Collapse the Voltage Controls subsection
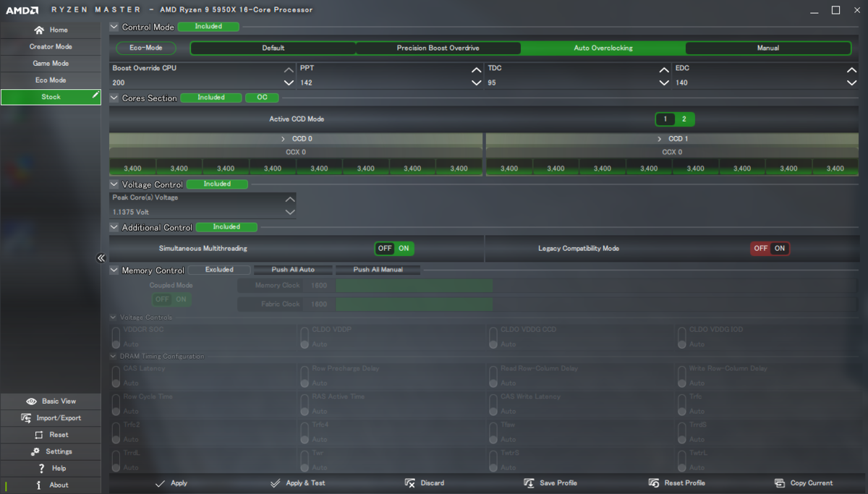The image size is (868, 494). [113, 317]
